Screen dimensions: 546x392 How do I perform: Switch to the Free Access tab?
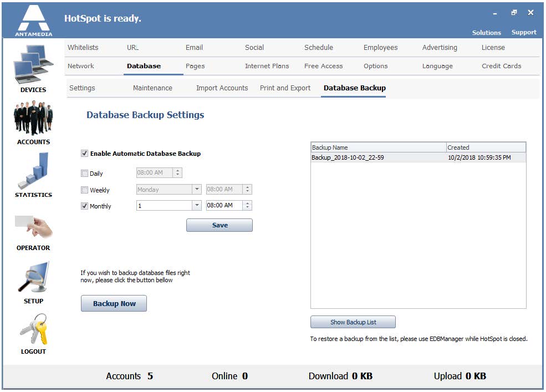point(324,66)
